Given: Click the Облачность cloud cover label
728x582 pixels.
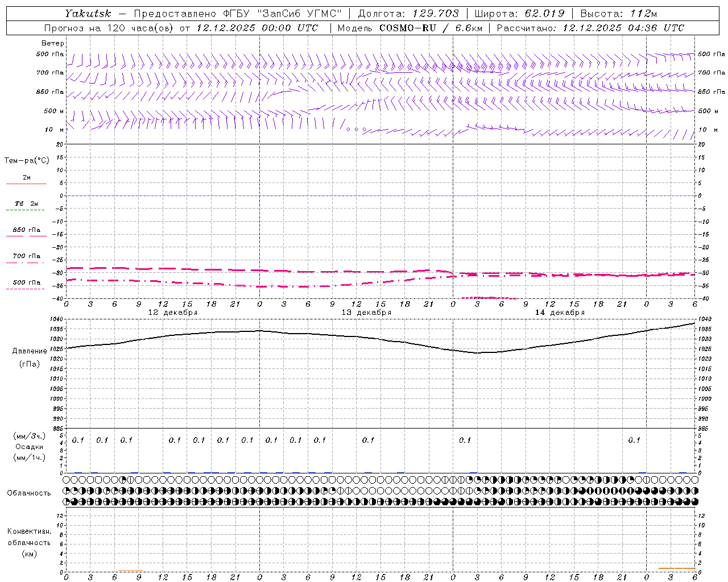Looking at the screenshot, I should [x=29, y=493].
